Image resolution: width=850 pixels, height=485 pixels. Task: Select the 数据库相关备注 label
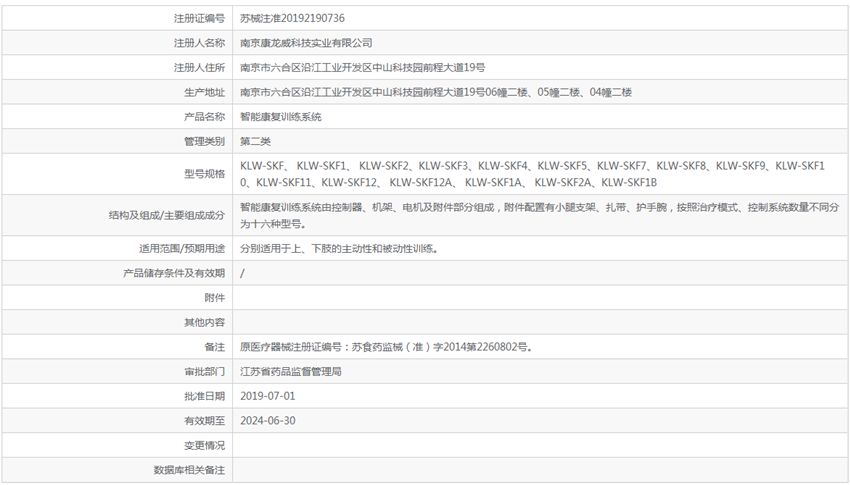189,470
